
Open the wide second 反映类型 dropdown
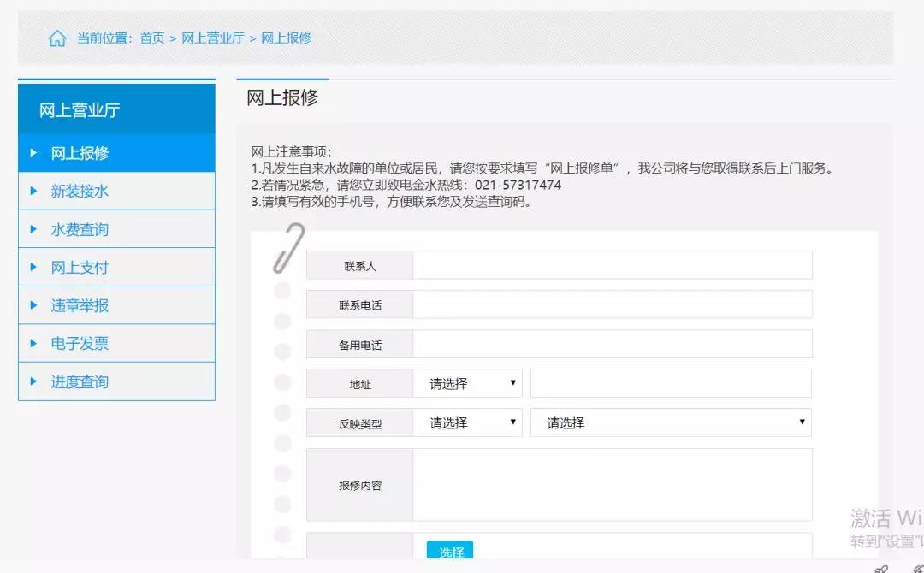click(x=671, y=422)
